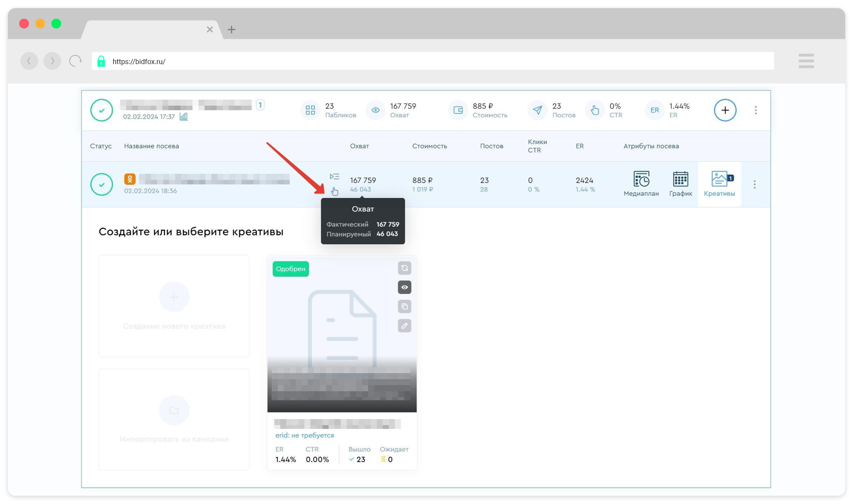853x504 pixels.
Task: Click the hand pointer icon below list icon
Action: point(334,191)
